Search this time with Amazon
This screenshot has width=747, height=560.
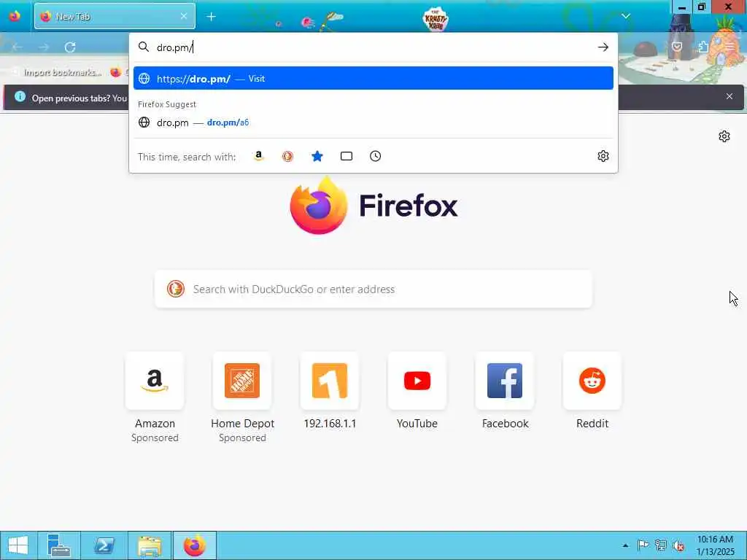point(258,156)
